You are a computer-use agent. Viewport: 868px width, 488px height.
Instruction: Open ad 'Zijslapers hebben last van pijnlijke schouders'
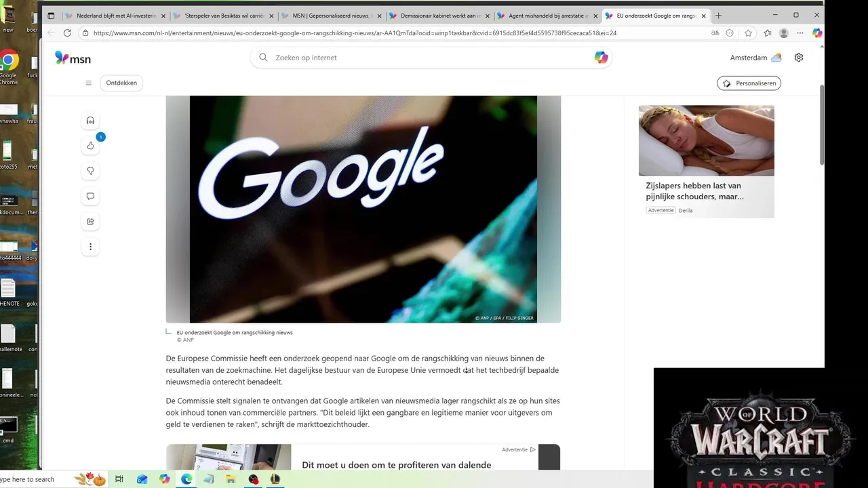[694, 190]
